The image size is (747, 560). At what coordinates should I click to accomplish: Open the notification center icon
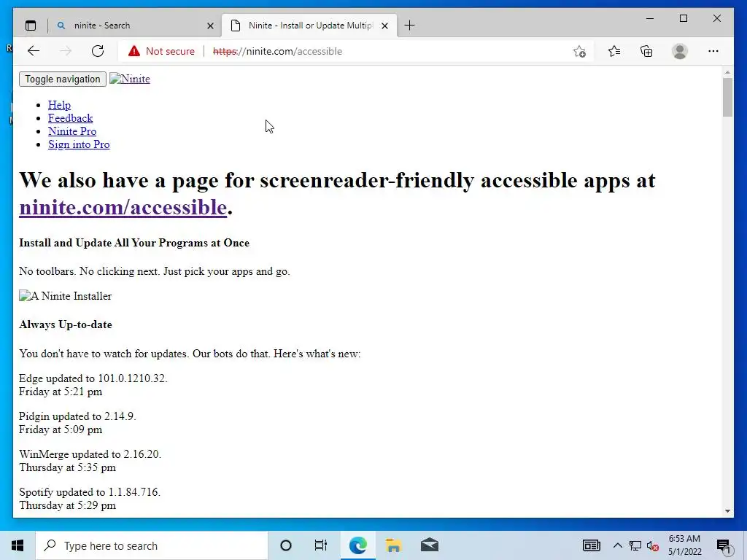(724, 546)
